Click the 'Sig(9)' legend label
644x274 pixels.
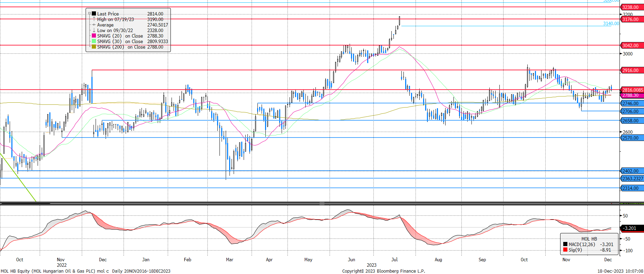575,250
